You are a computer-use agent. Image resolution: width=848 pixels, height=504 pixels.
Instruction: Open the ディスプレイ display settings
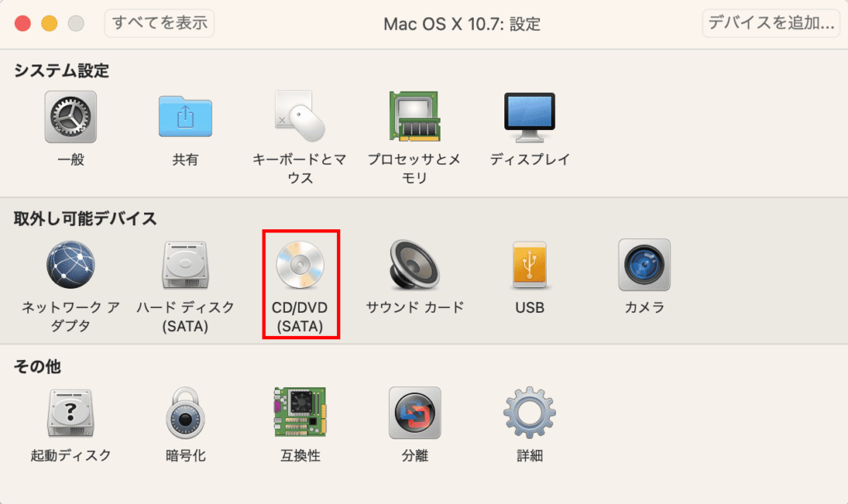(529, 118)
